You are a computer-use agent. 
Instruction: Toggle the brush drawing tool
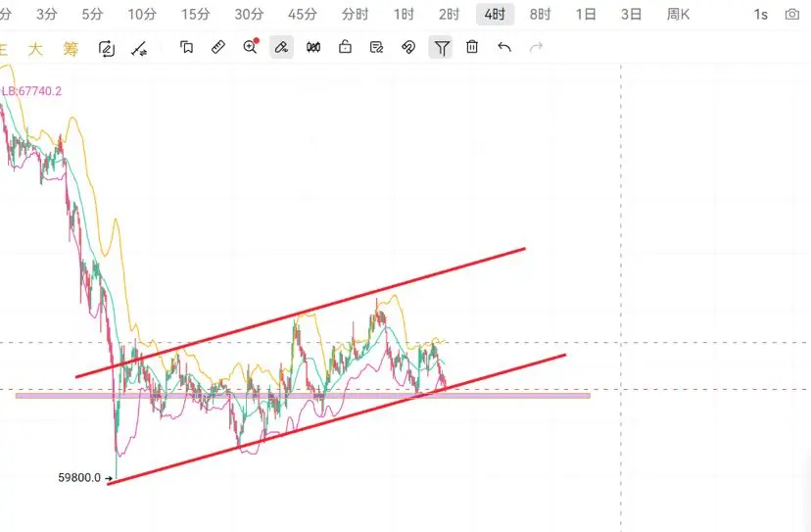(281, 48)
